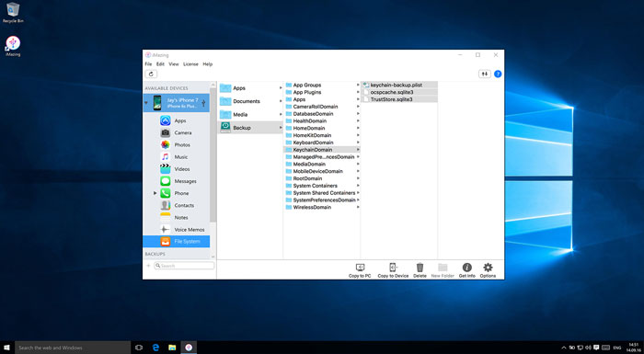Click Get Info button
This screenshot has width=644, height=354.
(x=467, y=270)
